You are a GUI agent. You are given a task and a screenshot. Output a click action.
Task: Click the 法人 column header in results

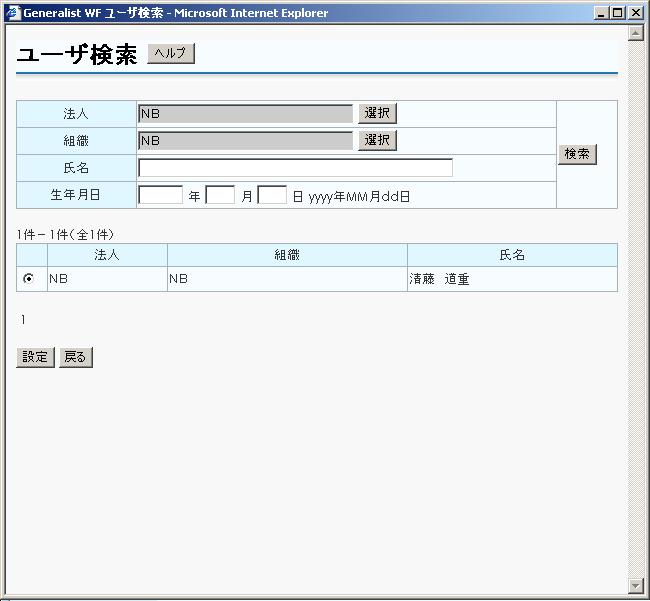(x=107, y=254)
